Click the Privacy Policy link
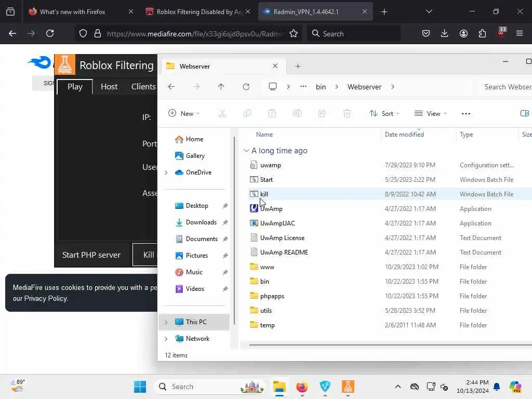The image size is (532, 399). 46,298
